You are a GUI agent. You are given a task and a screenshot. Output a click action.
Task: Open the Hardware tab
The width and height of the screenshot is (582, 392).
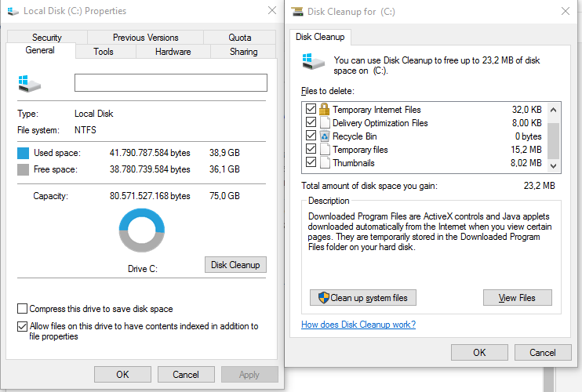click(x=173, y=52)
